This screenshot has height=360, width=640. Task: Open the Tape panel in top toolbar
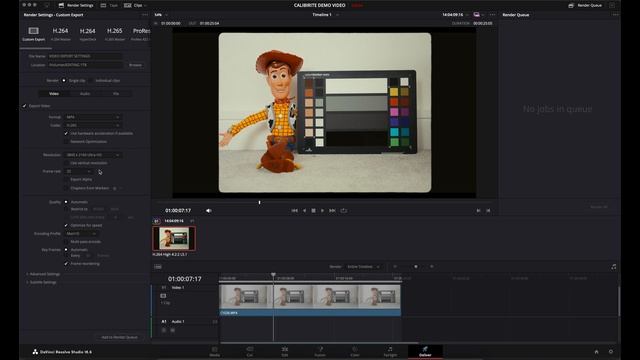(109, 5)
